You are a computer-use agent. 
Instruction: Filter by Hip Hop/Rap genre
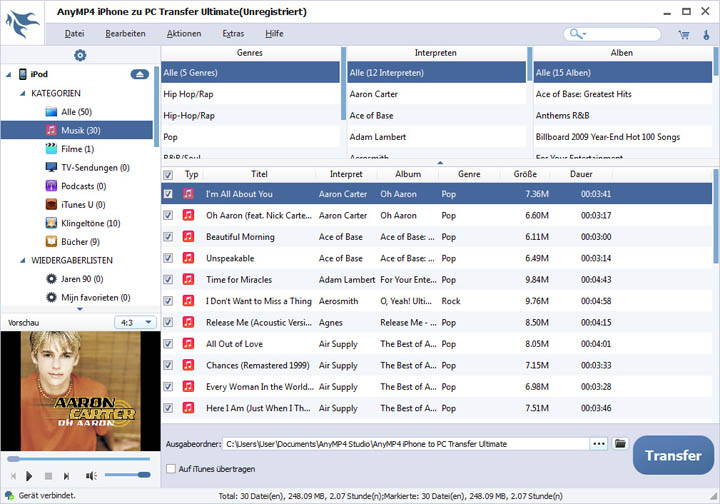[x=250, y=94]
